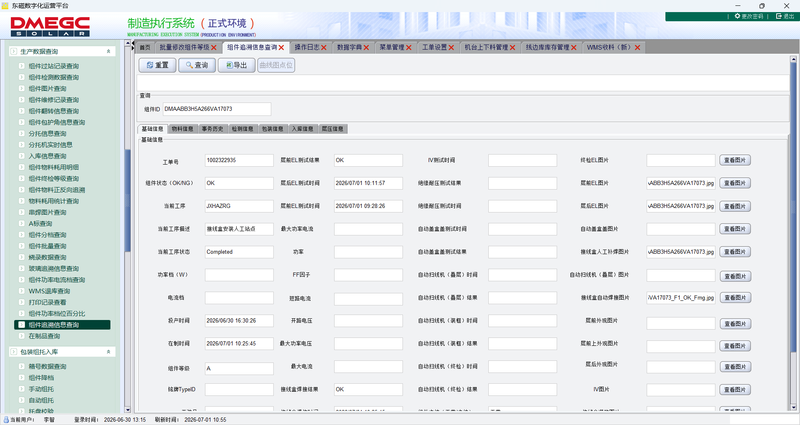Screen dimensions: 800x425
Task: Open 组件维修记录查询 in sidebar
Action: (x=54, y=100)
